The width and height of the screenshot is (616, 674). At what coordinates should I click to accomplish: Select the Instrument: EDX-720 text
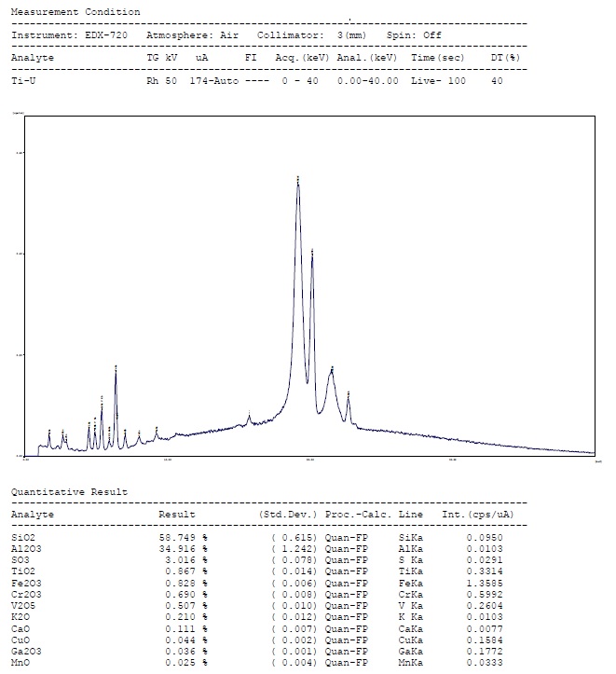[x=70, y=34]
